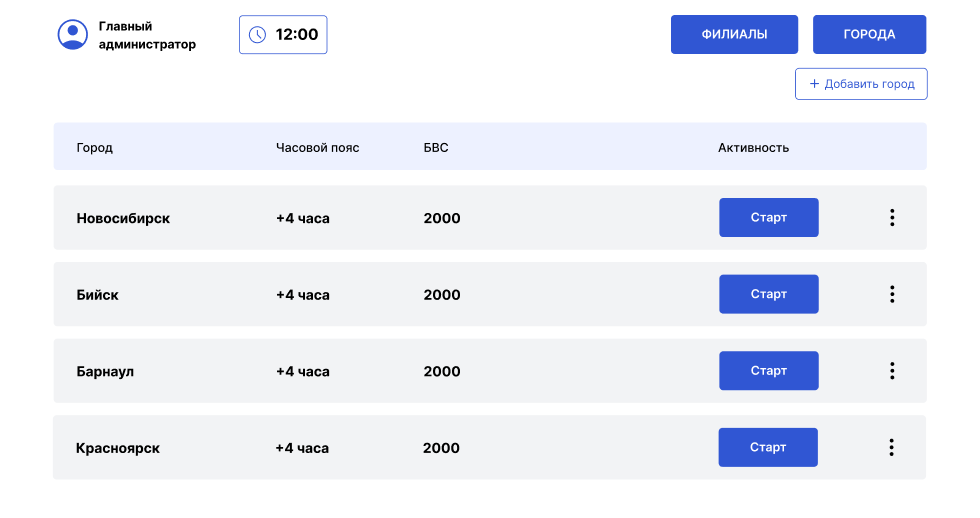Select the Красноярск city row name
This screenshot has width=980, height=518.
tap(118, 448)
